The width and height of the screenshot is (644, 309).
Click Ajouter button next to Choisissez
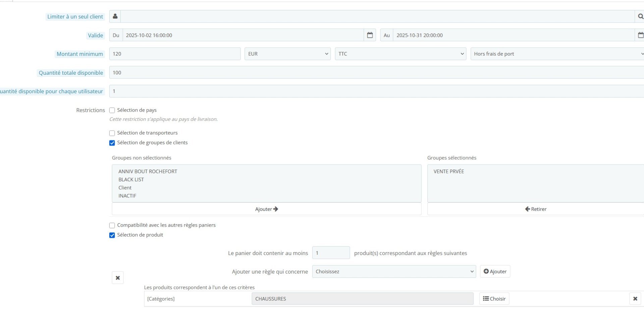point(495,271)
